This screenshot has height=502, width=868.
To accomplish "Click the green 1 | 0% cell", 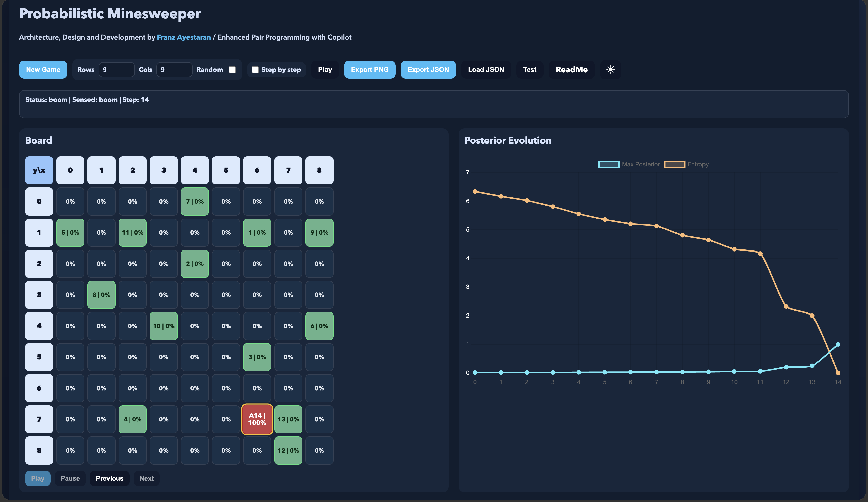I will click(257, 232).
